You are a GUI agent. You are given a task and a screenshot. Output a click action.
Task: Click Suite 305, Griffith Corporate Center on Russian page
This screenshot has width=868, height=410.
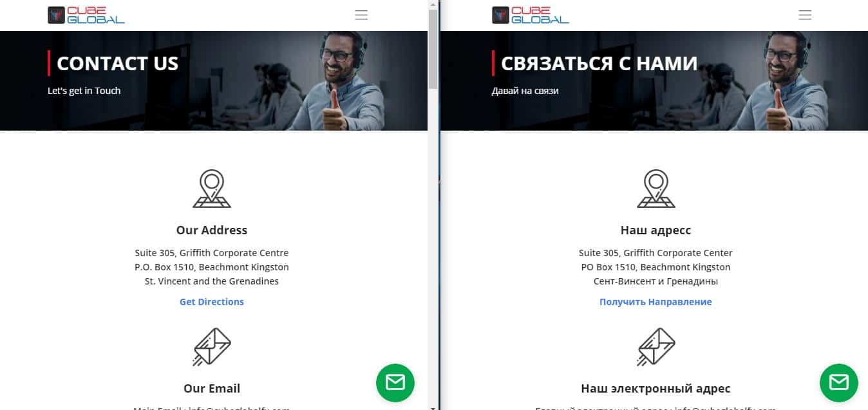(x=656, y=253)
